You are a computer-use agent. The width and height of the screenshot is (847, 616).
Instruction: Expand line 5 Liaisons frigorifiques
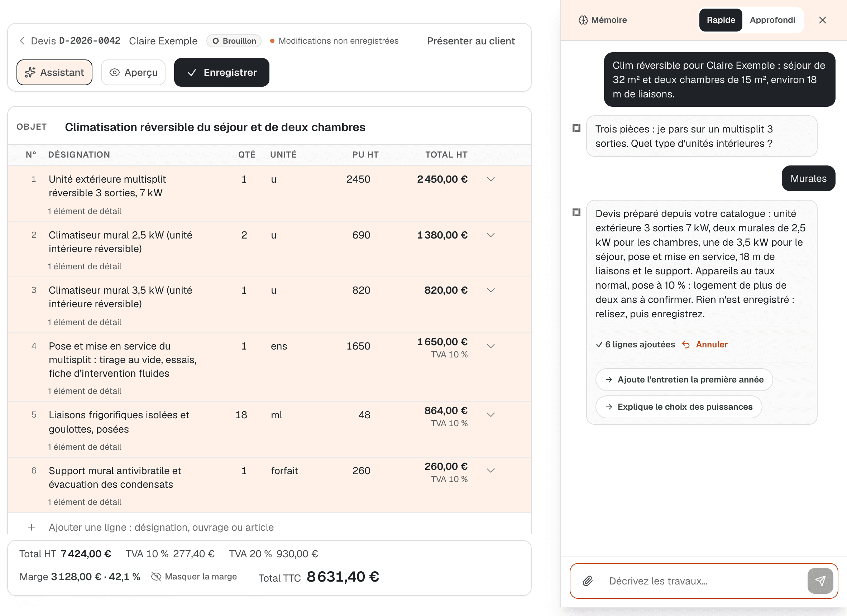click(x=491, y=415)
